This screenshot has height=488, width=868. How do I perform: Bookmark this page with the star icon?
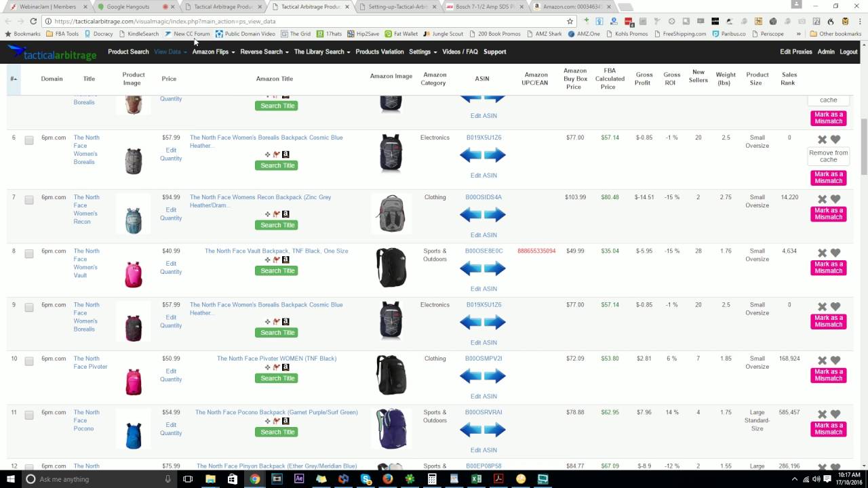(570, 21)
